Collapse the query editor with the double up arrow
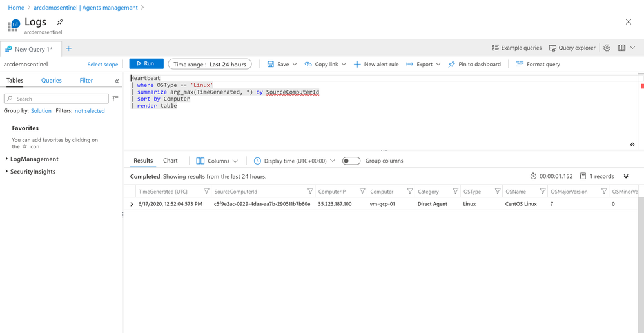Screen dimensions: 644x333 tap(632, 145)
